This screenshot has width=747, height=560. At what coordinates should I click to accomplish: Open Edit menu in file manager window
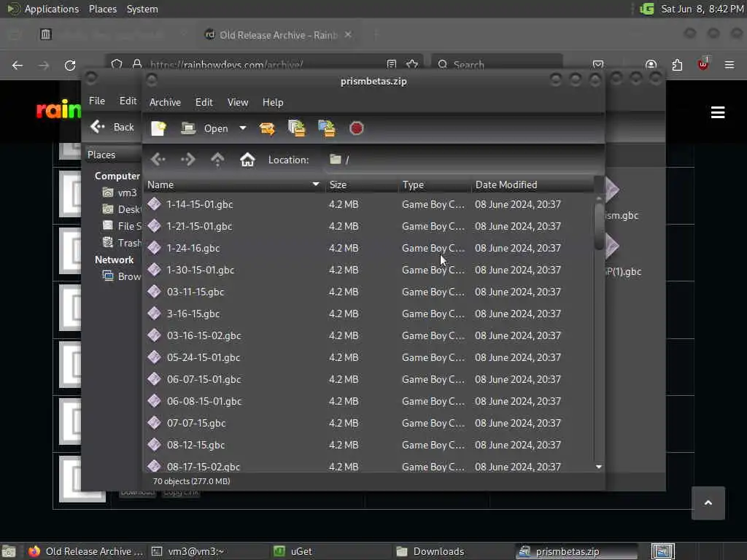click(x=128, y=101)
